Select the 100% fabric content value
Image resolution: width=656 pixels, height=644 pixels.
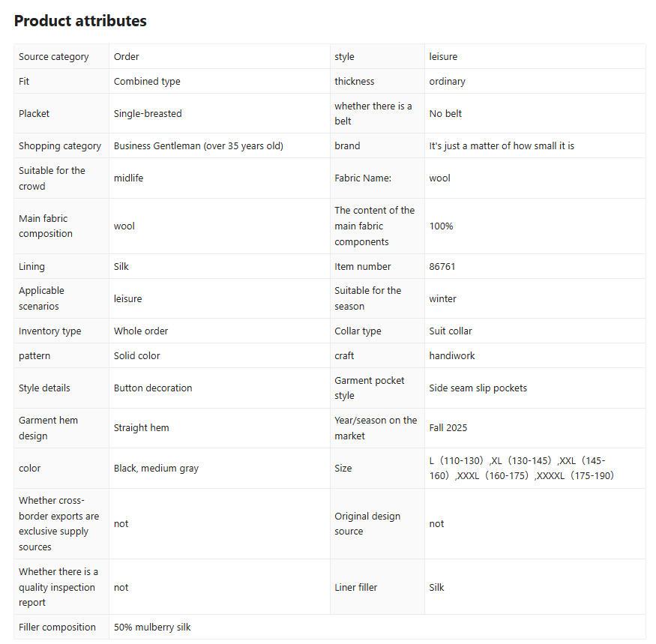click(x=441, y=226)
